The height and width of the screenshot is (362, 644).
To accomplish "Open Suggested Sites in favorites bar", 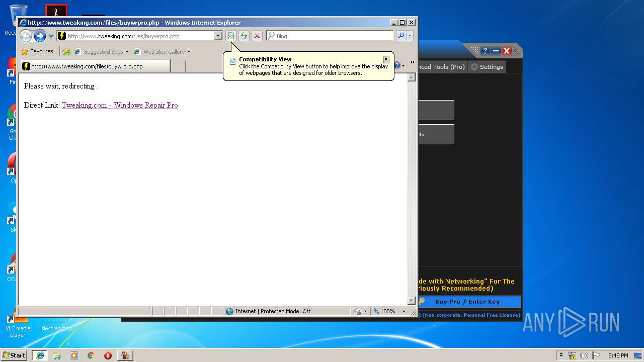I will [x=101, y=51].
